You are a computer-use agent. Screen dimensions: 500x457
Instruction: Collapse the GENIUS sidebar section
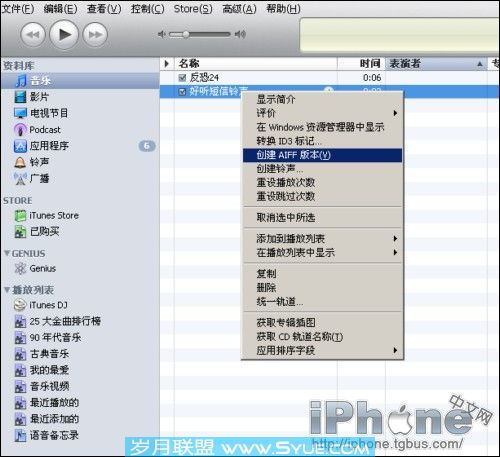(x=7, y=253)
